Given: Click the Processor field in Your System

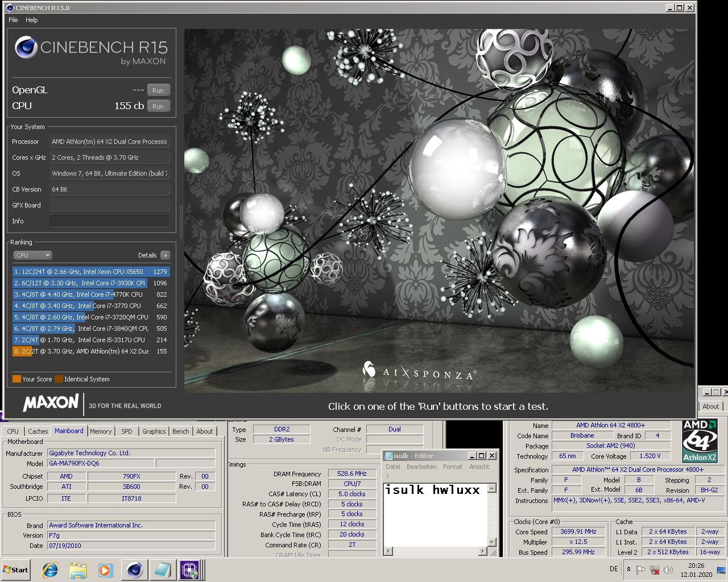Looking at the screenshot, I should (110, 142).
